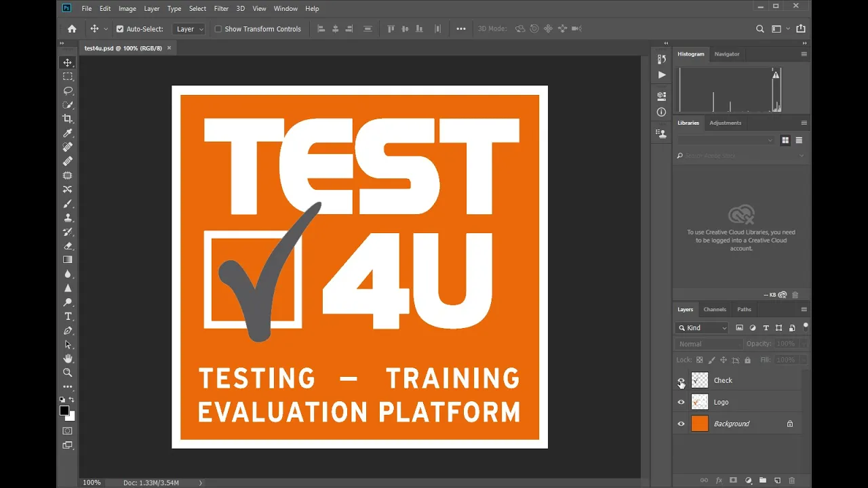This screenshot has width=868, height=488.
Task: Select the Clone Stamp tool
Action: tap(68, 218)
